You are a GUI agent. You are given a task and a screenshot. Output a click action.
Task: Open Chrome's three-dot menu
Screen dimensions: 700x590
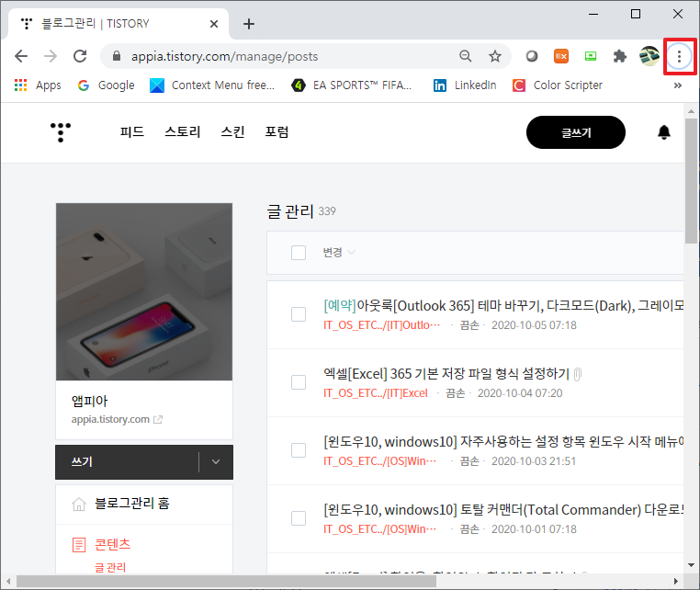point(679,56)
